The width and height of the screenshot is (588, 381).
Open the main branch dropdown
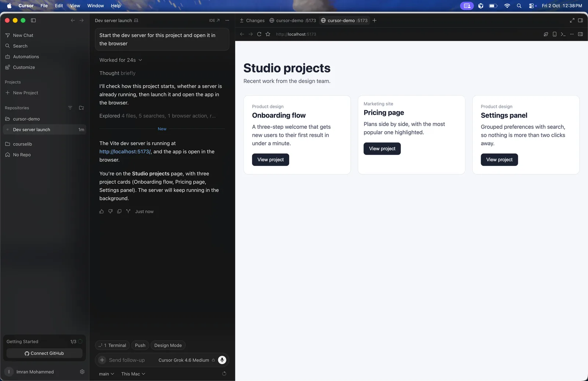click(x=106, y=374)
